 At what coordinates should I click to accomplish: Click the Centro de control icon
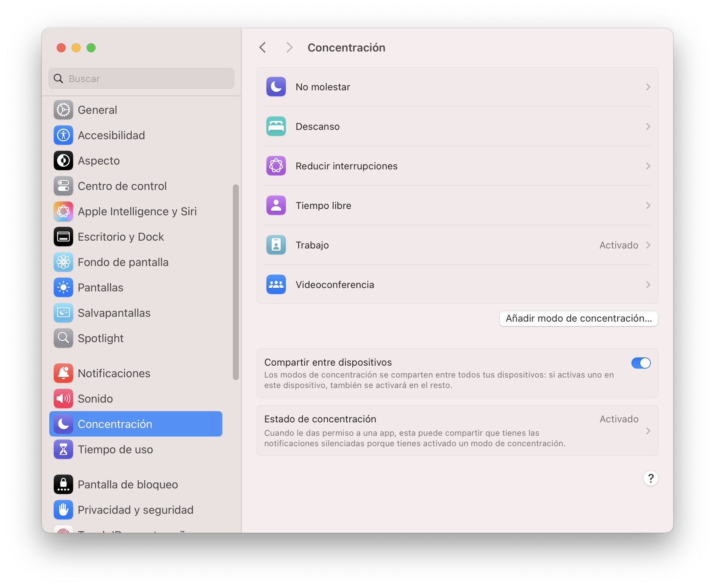(x=63, y=186)
